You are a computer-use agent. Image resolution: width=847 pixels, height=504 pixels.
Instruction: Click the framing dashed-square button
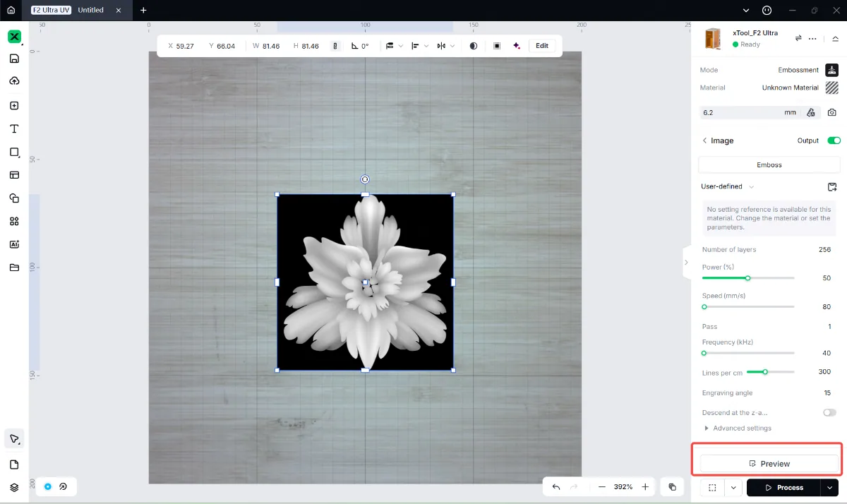pos(713,487)
